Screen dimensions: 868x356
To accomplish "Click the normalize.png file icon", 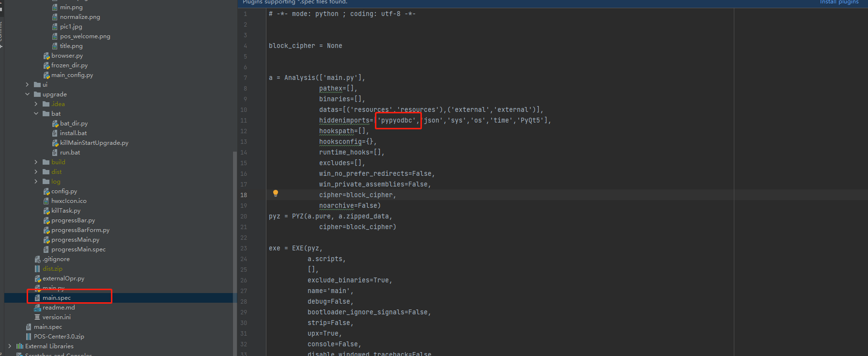I will pyautogui.click(x=55, y=17).
